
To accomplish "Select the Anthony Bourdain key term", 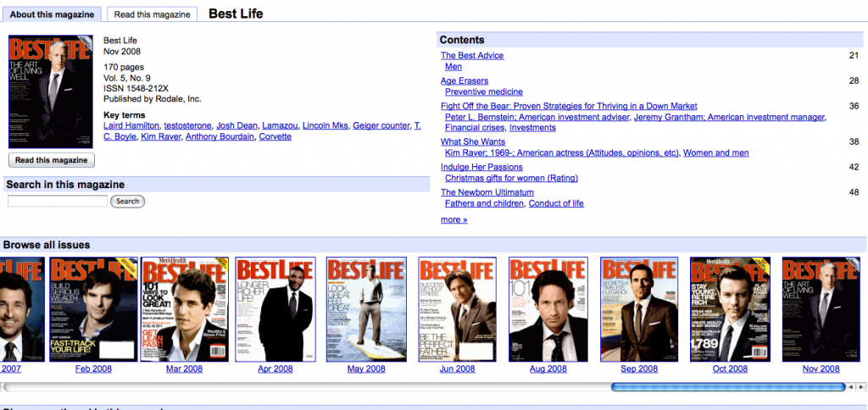I will coord(220,136).
